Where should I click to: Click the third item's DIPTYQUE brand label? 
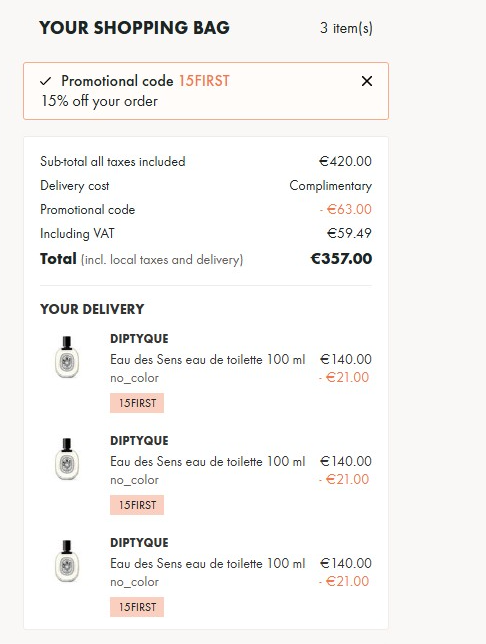pyautogui.click(x=139, y=543)
